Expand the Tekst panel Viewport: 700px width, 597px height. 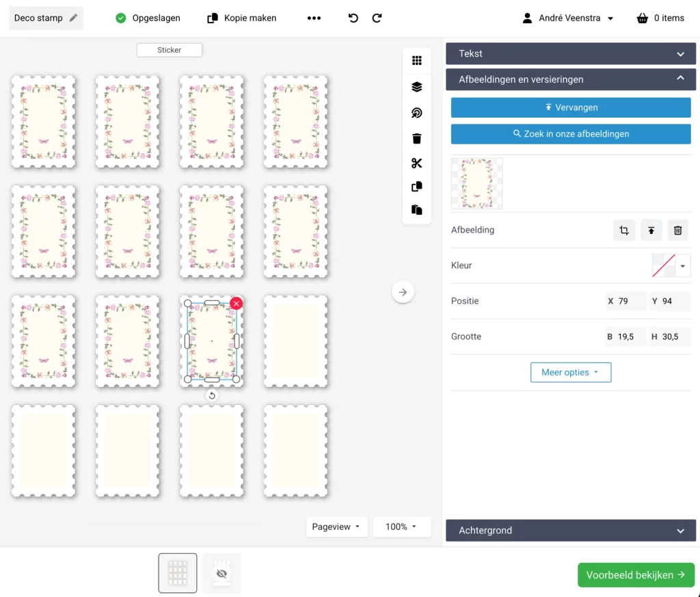571,54
